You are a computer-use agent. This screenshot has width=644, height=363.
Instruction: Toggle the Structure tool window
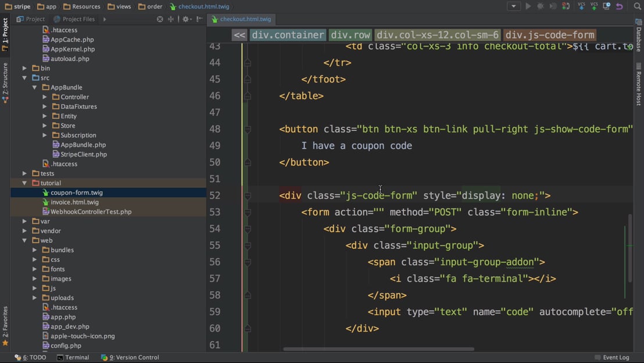(5, 83)
